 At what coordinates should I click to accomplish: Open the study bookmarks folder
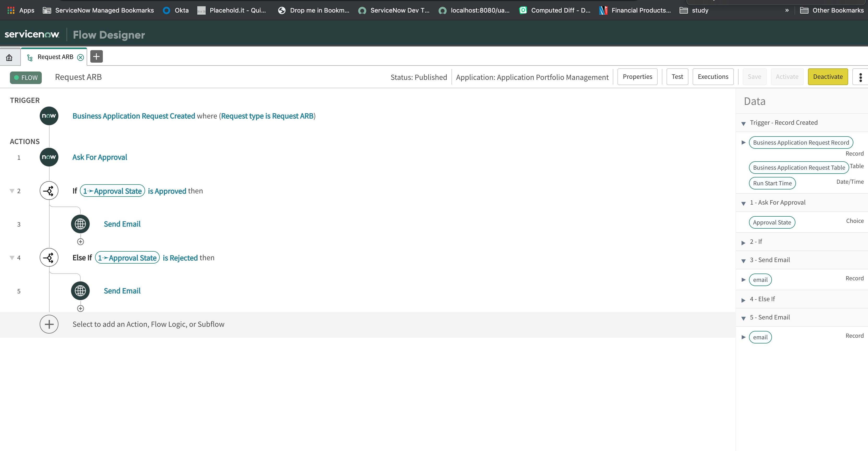694,10
